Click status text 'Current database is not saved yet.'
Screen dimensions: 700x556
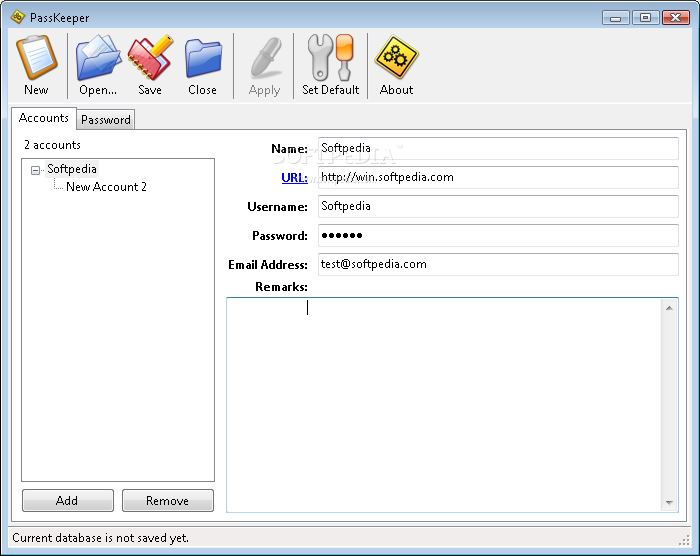pos(100,538)
